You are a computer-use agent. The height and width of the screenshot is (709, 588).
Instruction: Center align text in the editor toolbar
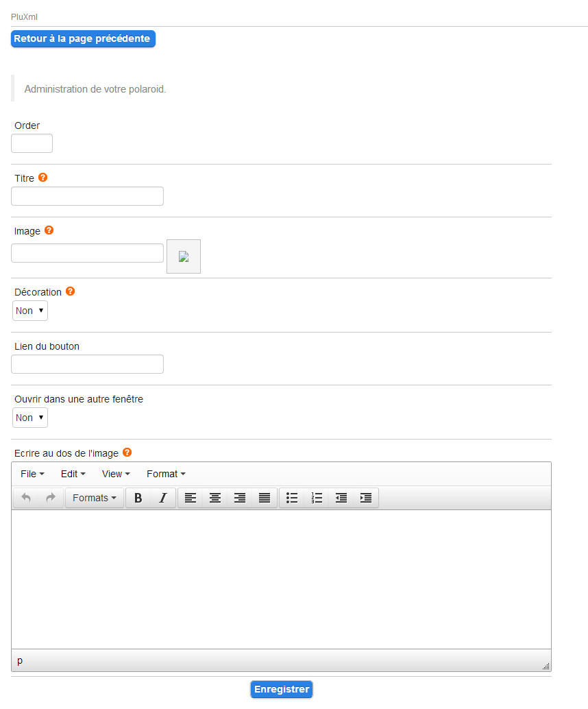pos(215,498)
